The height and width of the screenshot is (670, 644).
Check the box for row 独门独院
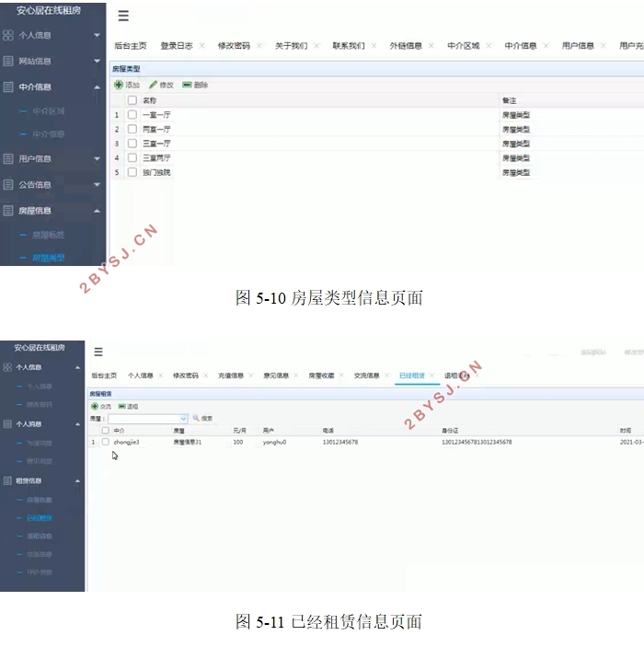[132, 172]
